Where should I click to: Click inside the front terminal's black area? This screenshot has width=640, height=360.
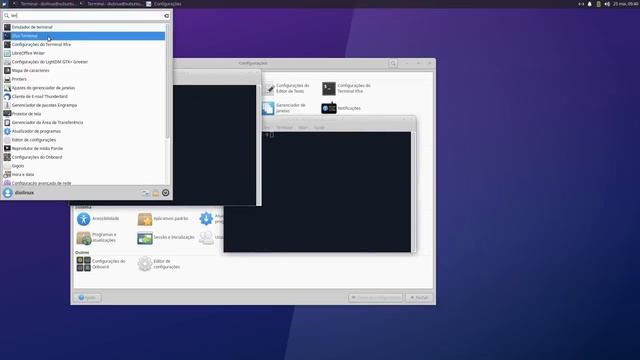coord(317,192)
